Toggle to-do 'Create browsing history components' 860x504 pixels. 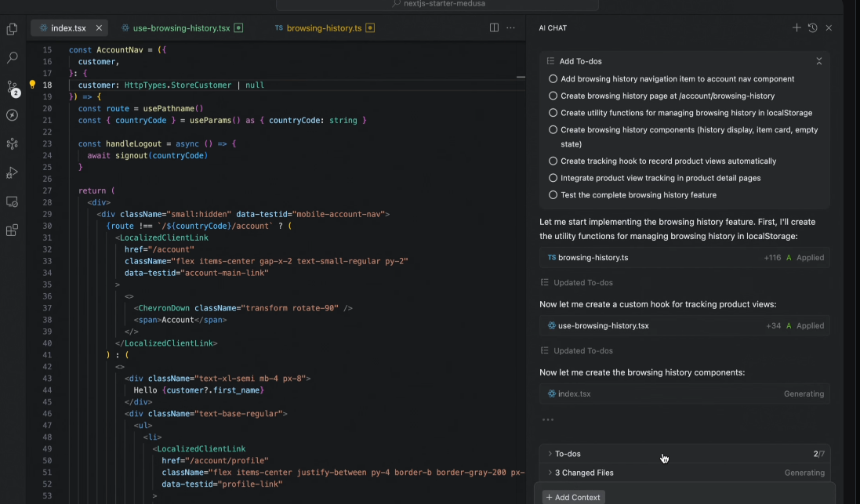[553, 130]
